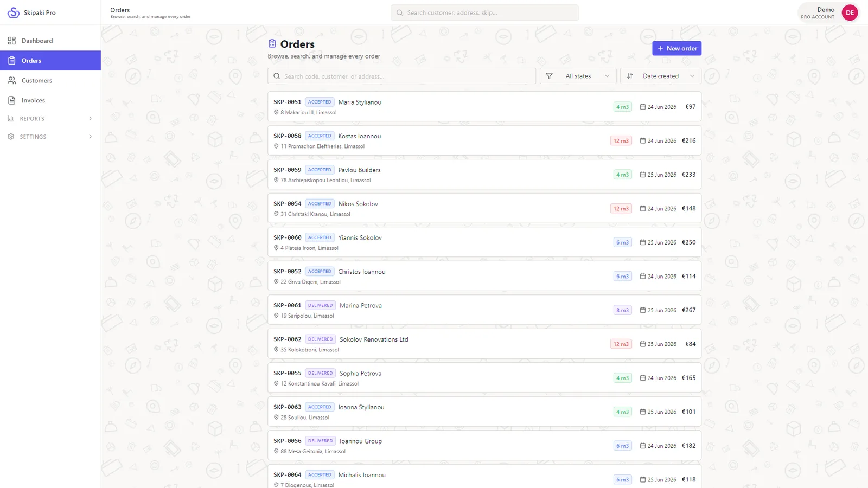
Task: Click the €182 amount for Ioannou Group
Action: 688,446
